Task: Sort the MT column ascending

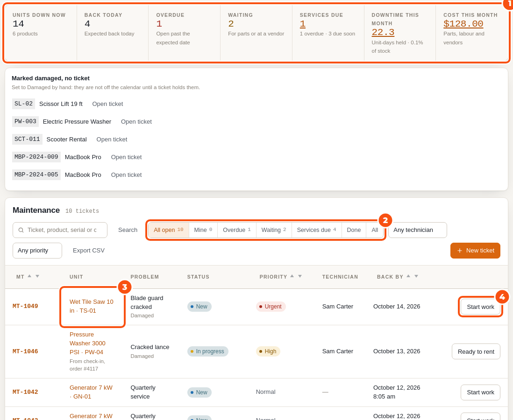Action: coord(29,276)
